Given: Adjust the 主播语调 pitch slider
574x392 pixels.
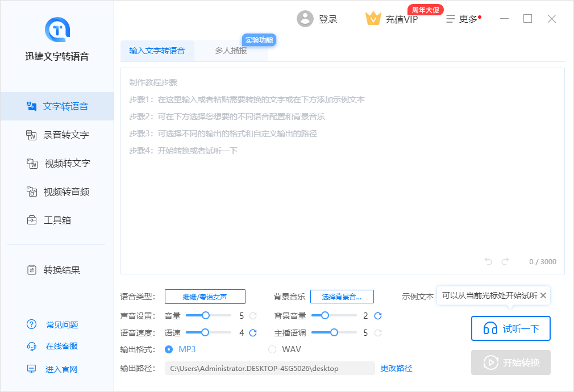Looking at the screenshot, I should click(334, 332).
